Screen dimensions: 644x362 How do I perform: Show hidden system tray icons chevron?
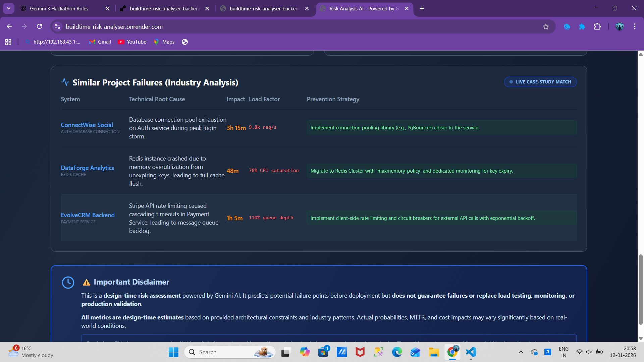[521, 352]
